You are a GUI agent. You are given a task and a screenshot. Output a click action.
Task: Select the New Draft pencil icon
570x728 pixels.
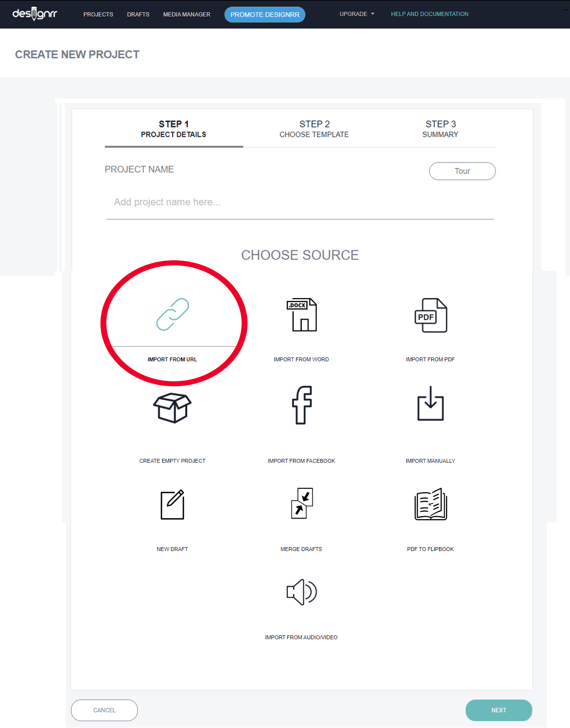click(x=173, y=504)
